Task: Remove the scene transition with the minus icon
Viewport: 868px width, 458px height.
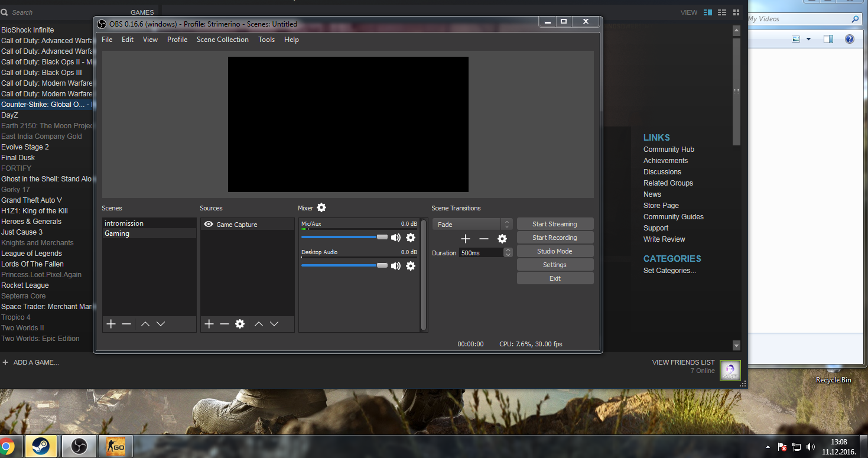Action: pos(484,239)
